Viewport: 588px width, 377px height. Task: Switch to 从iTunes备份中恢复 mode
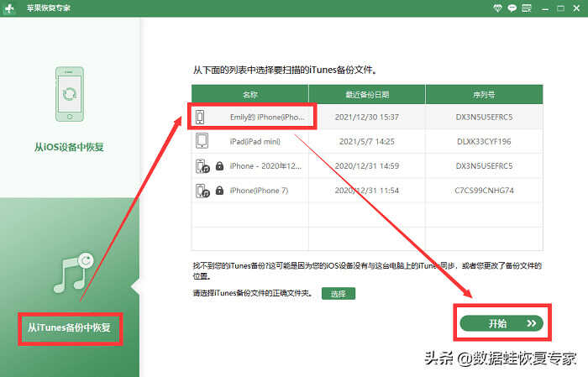(x=70, y=327)
